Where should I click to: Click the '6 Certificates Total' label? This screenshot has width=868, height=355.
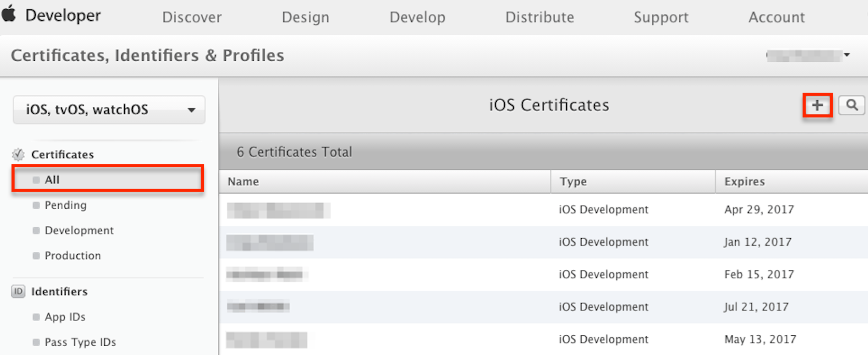point(295,152)
